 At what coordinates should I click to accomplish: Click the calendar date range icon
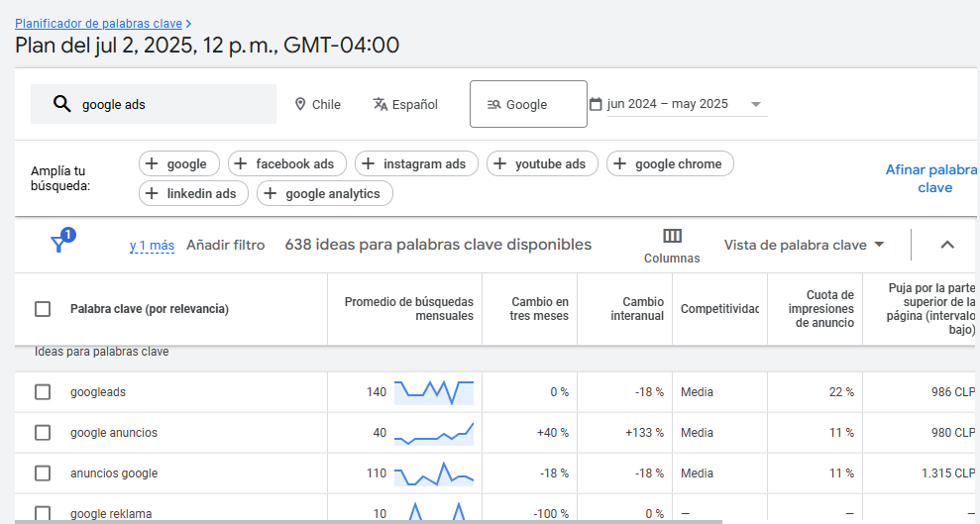point(596,104)
